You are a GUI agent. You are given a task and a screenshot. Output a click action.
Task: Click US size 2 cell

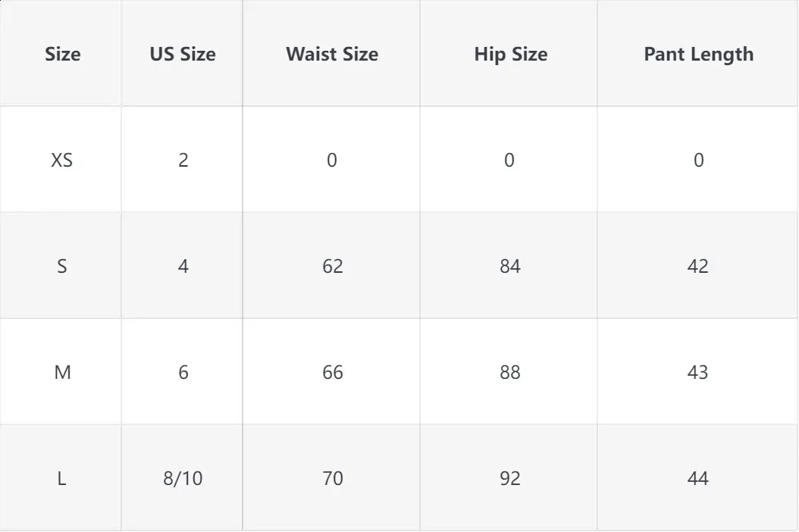coord(183,160)
